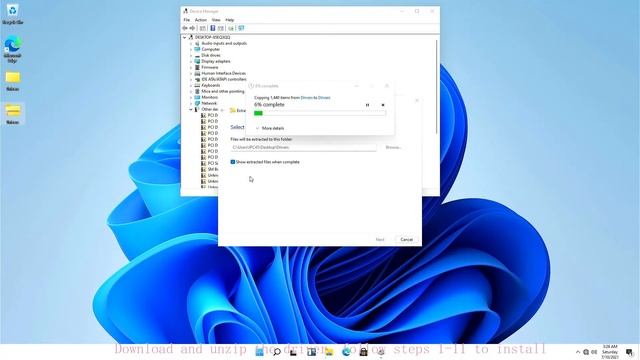Screen dimensions: 640x360
Task: Collapse the Other devices node arrow
Action: (x=191, y=109)
